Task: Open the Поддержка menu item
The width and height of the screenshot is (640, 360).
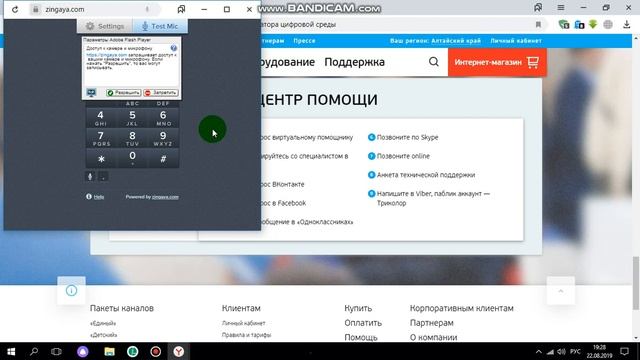Action: [x=354, y=62]
